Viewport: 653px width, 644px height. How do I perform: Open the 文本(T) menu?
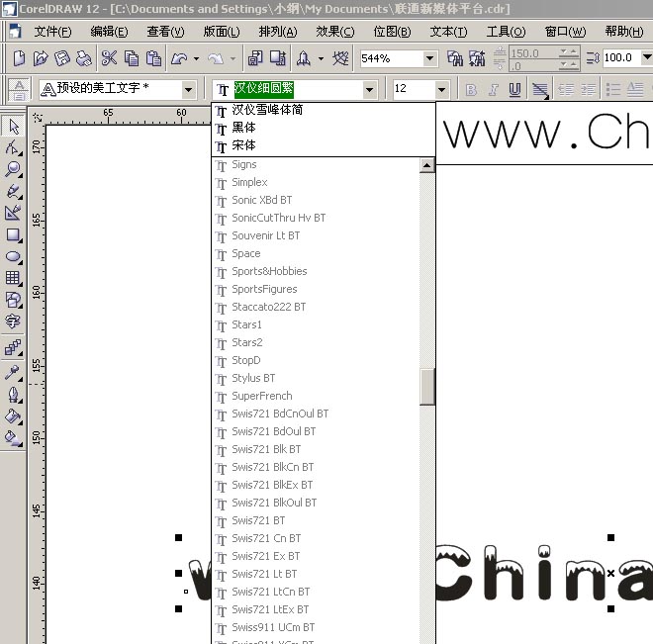coord(448,32)
